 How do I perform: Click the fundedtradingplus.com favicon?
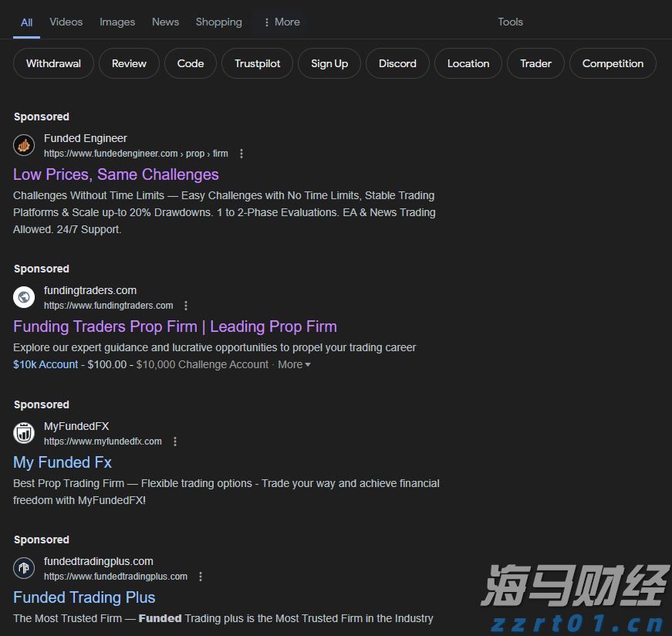pos(23,567)
